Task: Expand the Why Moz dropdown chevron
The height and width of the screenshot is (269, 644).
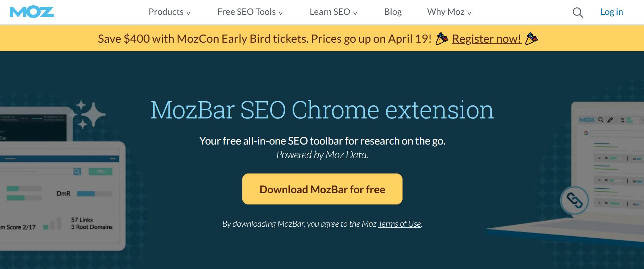Action: (x=469, y=13)
